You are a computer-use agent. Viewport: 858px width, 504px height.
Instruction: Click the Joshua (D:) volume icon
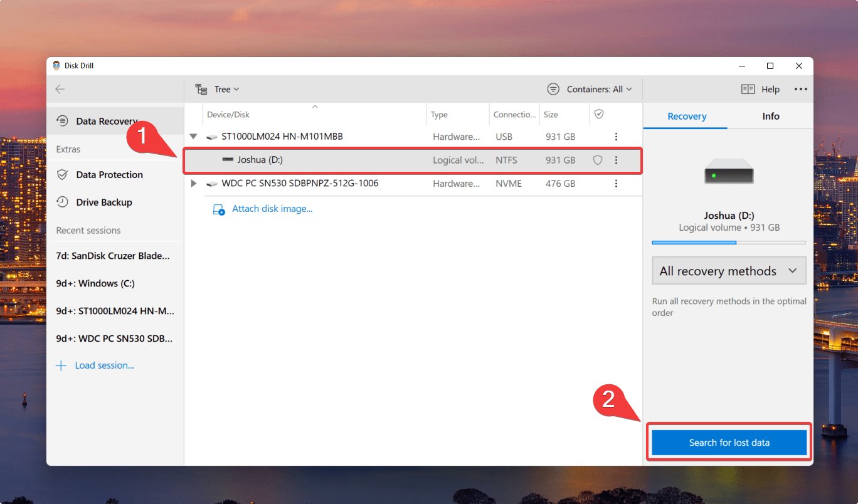[x=228, y=160]
